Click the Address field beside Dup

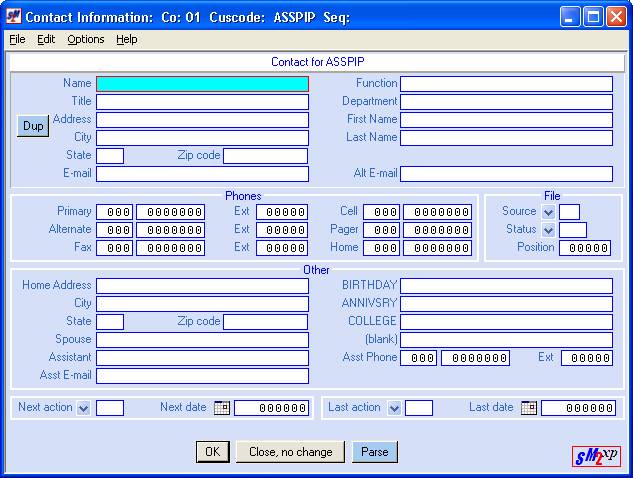(x=202, y=120)
